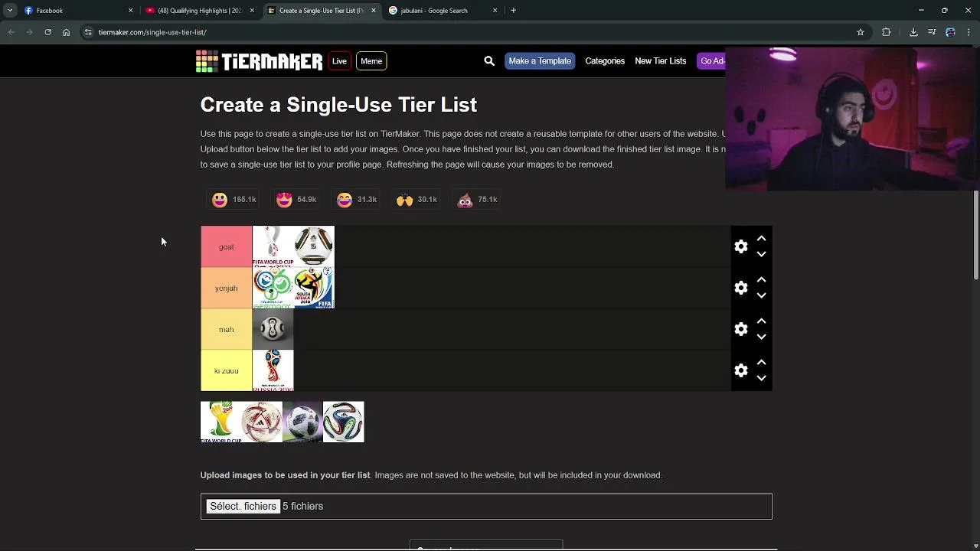This screenshot has width=980, height=551.
Task: Click Make a Template button
Action: (540, 61)
